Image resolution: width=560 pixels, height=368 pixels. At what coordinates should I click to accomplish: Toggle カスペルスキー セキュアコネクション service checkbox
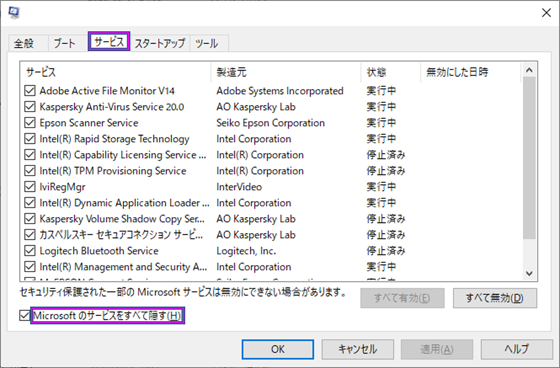tap(30, 235)
